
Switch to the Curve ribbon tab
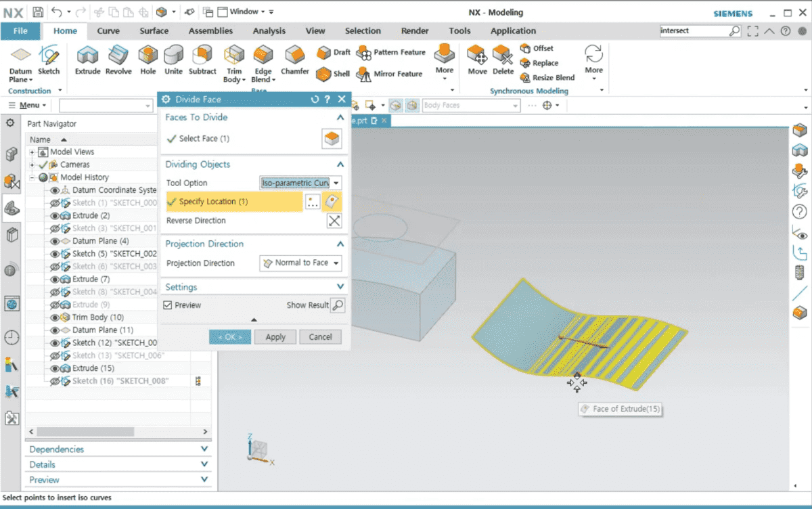[108, 30]
